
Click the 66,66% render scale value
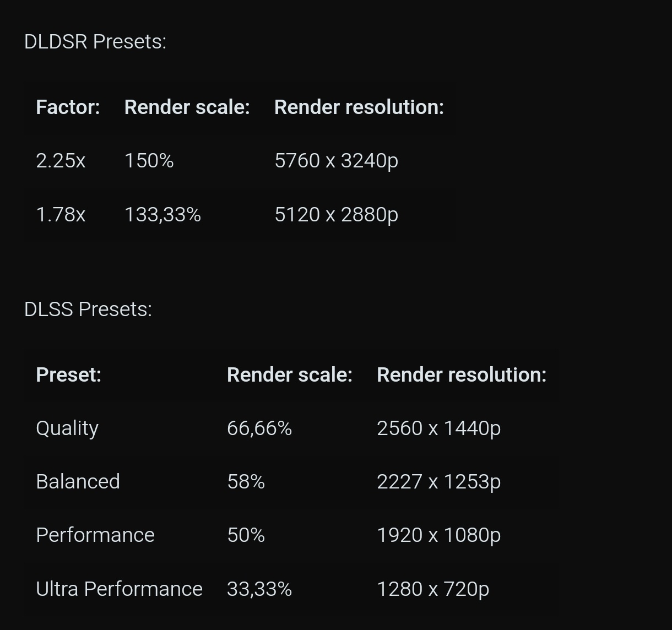point(259,428)
